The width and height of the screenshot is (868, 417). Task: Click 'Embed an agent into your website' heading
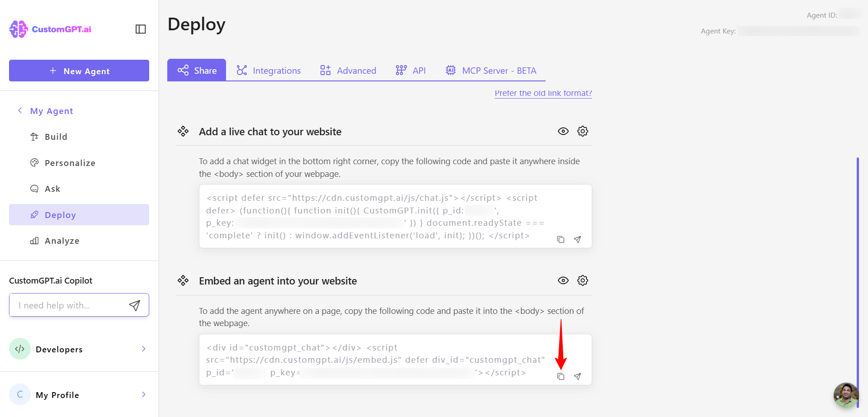tap(278, 281)
